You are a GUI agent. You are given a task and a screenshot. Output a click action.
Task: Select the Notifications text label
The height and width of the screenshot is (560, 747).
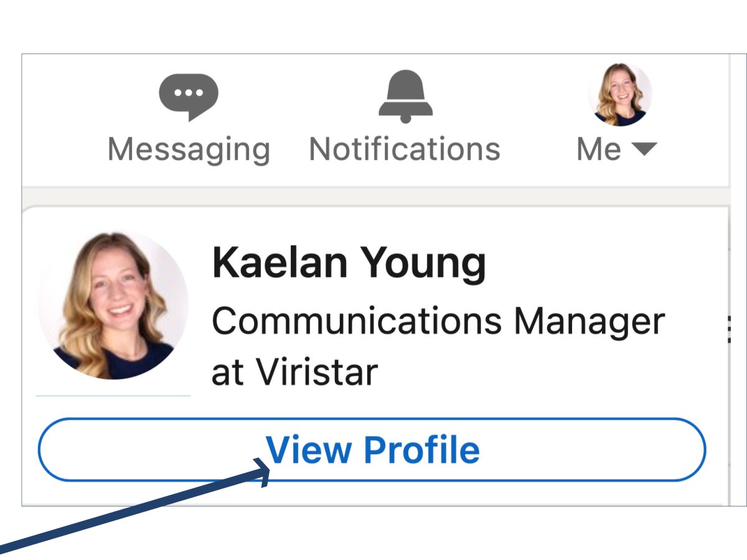(405, 149)
